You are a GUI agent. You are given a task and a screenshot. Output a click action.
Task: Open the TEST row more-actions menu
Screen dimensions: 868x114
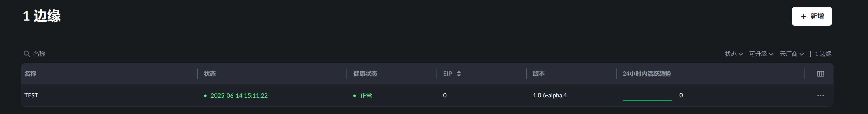(x=820, y=96)
